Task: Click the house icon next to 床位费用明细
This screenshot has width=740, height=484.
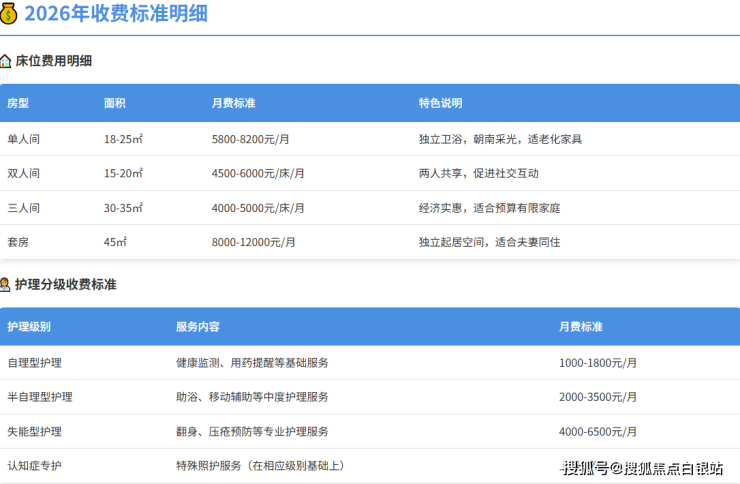Action: [6, 61]
